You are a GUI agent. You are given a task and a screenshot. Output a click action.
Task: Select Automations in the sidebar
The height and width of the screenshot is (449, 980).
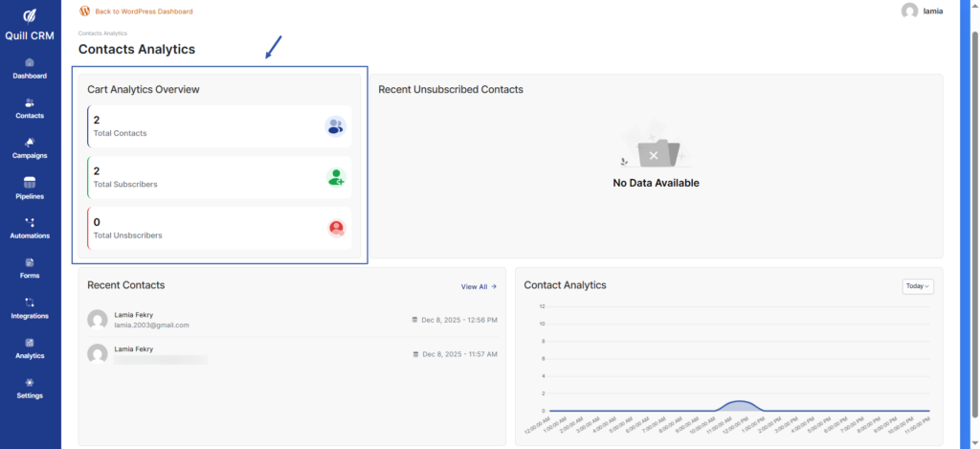point(30,228)
